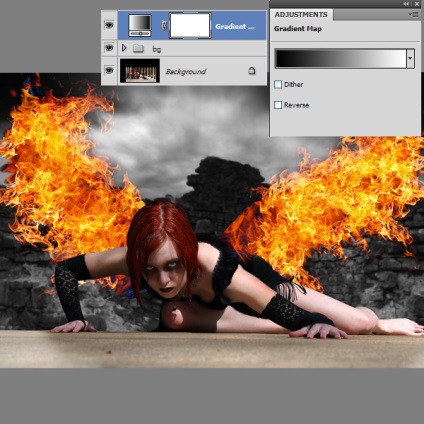424x424 pixels.
Task: Switch to the Adjustments tab
Action: (x=301, y=15)
